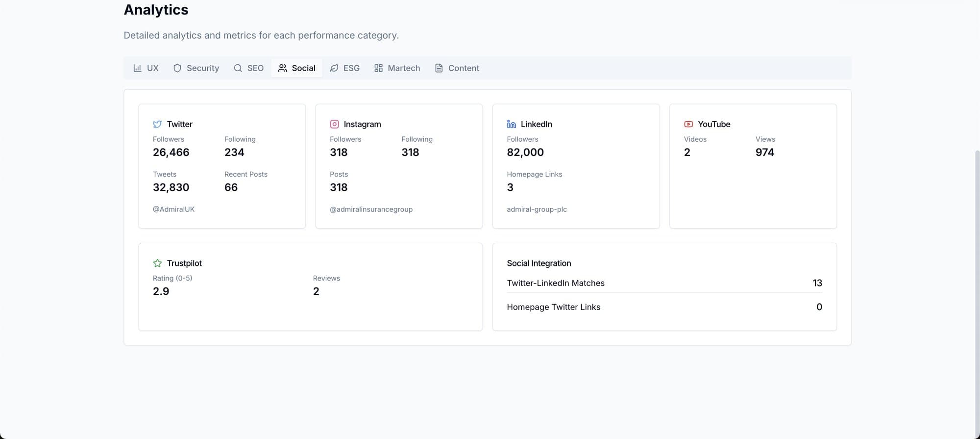The width and height of the screenshot is (980, 439).
Task: Click Homepage Twitter Links value 0
Action: click(819, 307)
